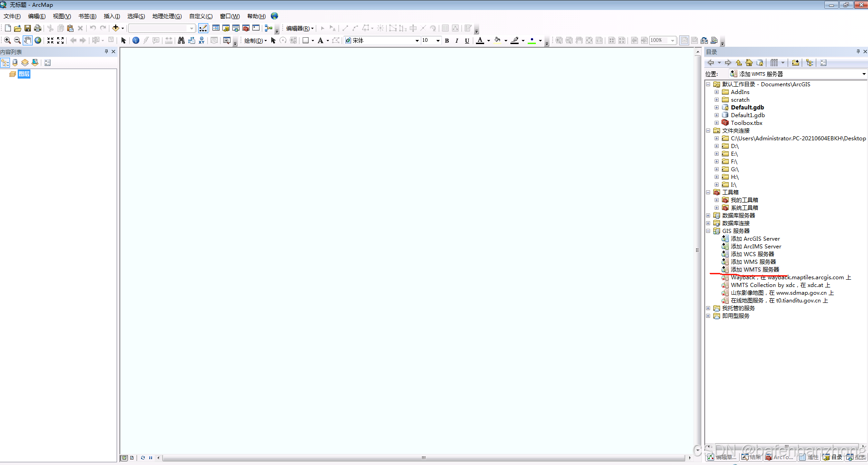Create a new map document
The height and width of the screenshot is (465, 868).
tap(8, 28)
